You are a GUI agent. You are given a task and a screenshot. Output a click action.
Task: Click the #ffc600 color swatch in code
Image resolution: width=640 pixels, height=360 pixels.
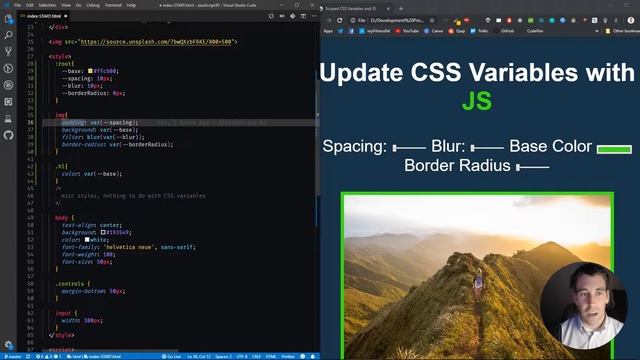tap(90, 71)
